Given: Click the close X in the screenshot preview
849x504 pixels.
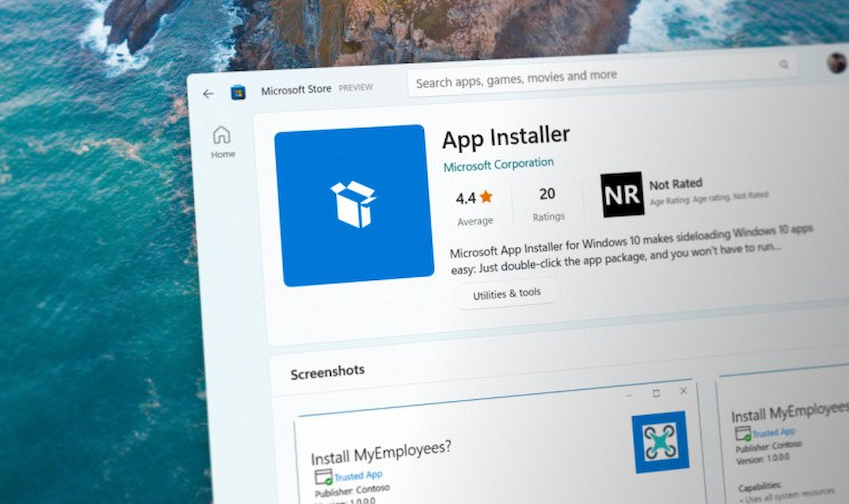Looking at the screenshot, I should (683, 391).
